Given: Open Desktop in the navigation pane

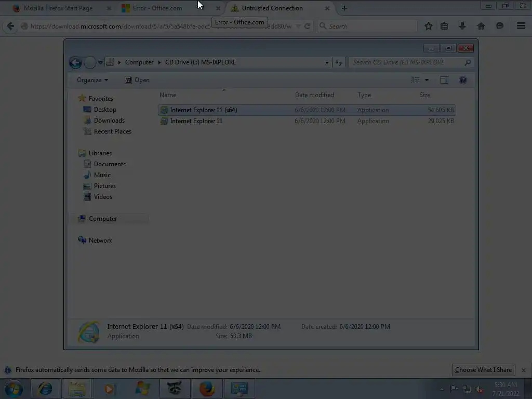Looking at the screenshot, I should pyautogui.click(x=105, y=110).
